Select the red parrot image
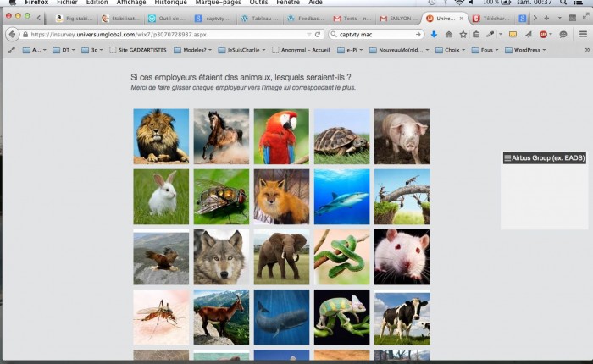 [x=281, y=136]
